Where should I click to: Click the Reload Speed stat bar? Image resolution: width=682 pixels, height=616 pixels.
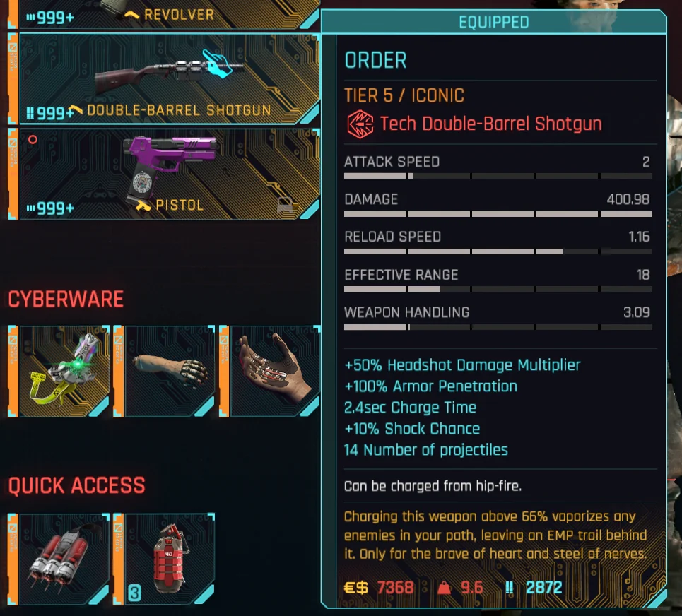498,251
